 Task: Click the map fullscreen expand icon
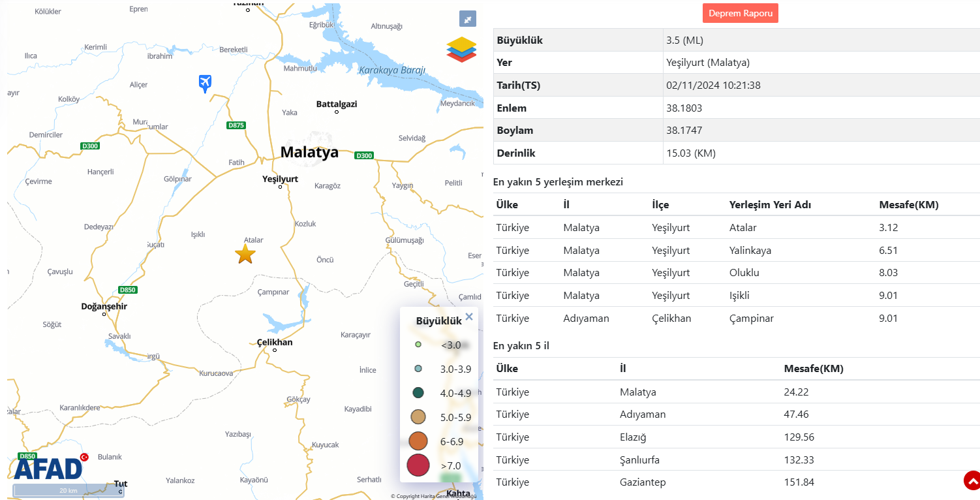tap(468, 20)
